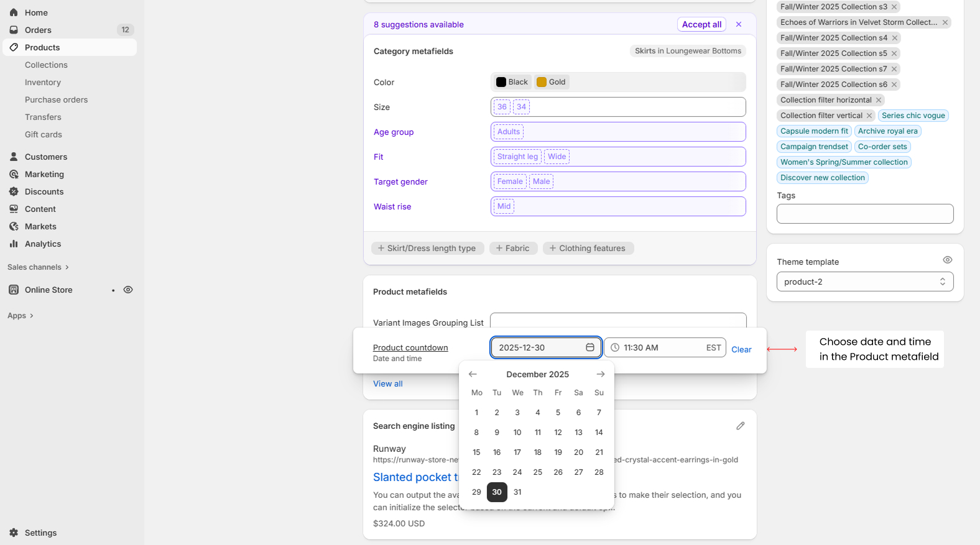Click the pencil icon for search engine listing

pyautogui.click(x=740, y=426)
